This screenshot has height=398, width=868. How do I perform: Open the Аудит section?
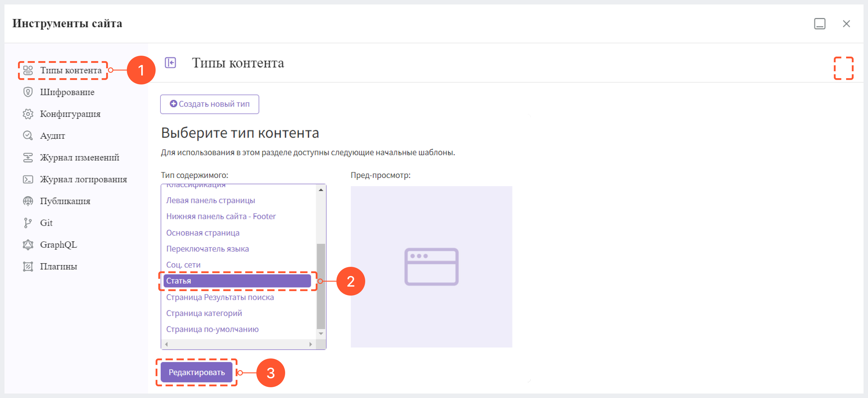[x=52, y=136]
